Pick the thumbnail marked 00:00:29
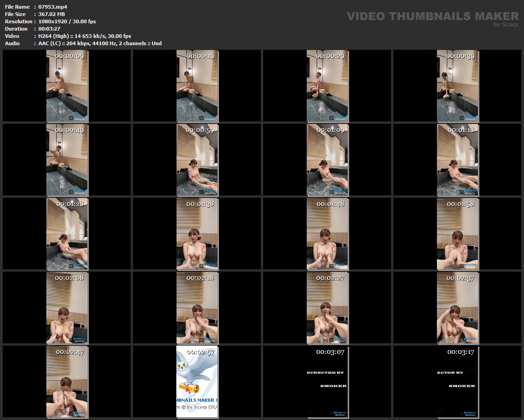This screenshot has width=524, height=420. 328,86
